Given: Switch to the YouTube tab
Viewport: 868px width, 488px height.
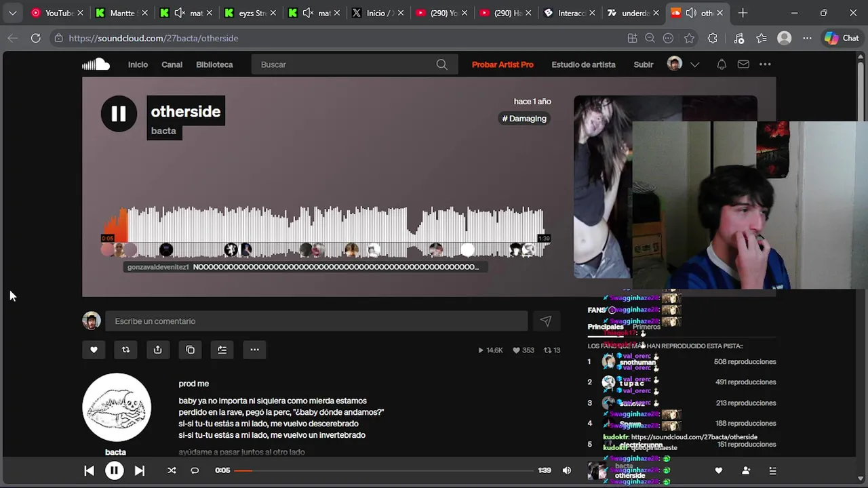Looking at the screenshot, I should [x=57, y=13].
